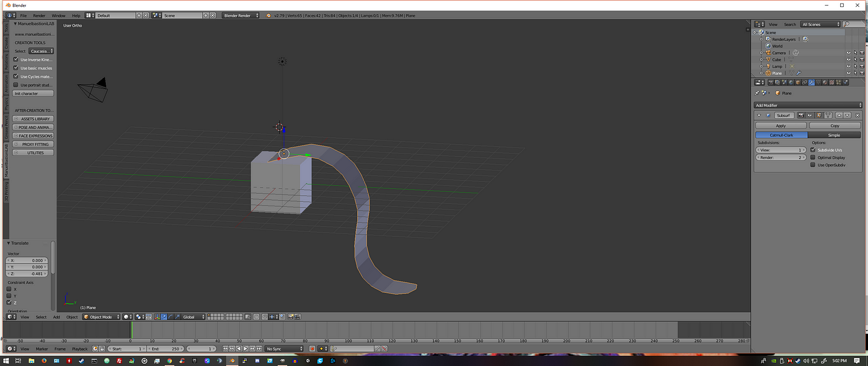The image size is (868, 366).
Task: Click the translate manipulator arrow icon
Action: coord(164,316)
